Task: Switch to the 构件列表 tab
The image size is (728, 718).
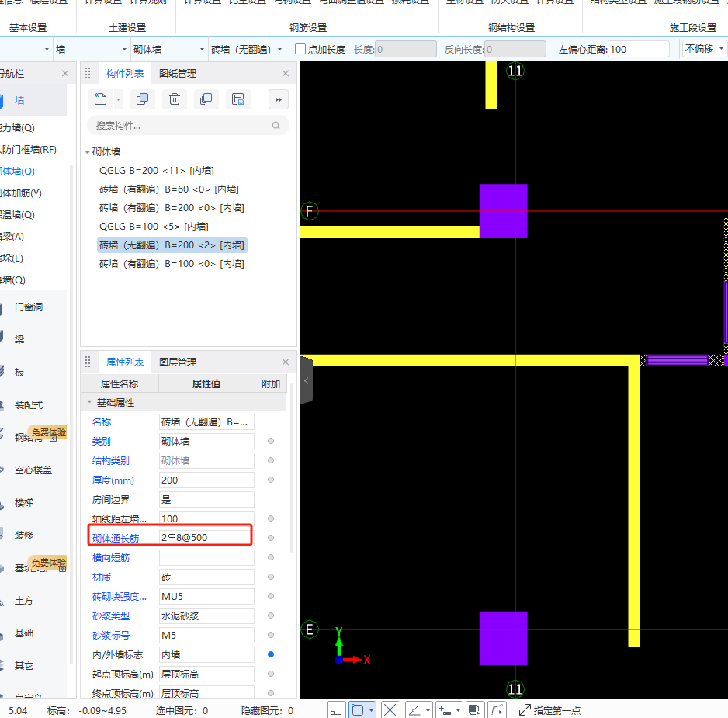Action: (x=125, y=74)
